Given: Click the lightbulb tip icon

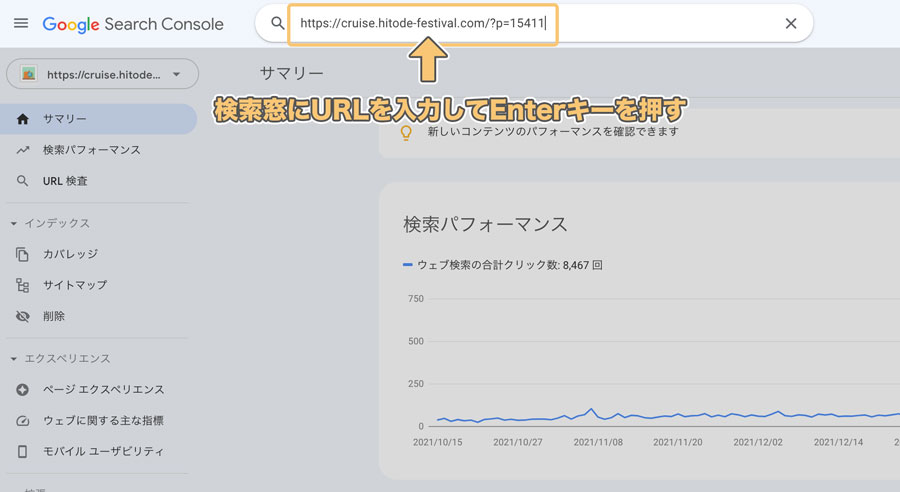Looking at the screenshot, I should click(x=406, y=133).
